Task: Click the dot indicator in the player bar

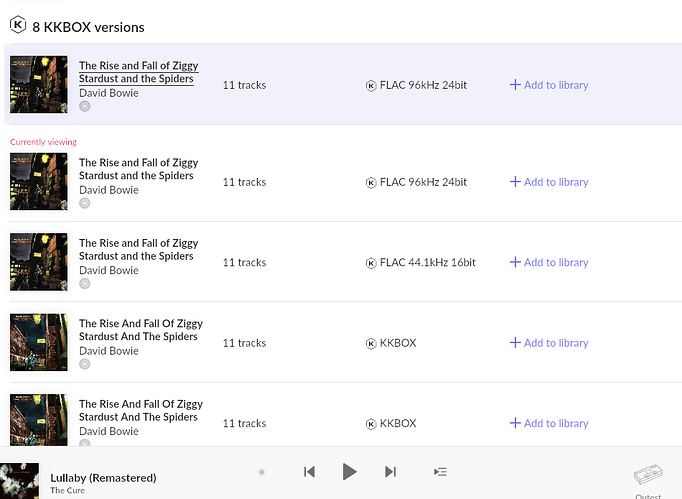Action: click(261, 472)
